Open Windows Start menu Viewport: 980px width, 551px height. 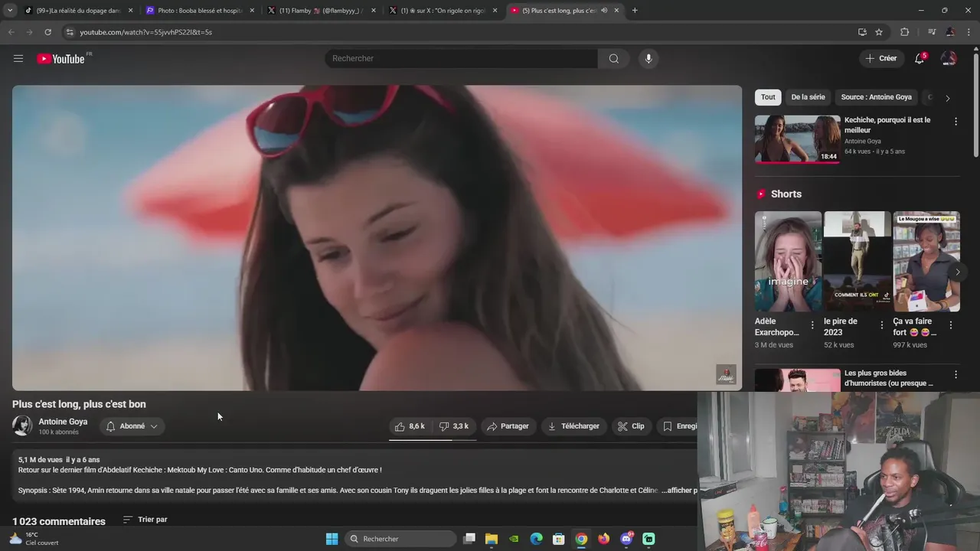pos(332,539)
